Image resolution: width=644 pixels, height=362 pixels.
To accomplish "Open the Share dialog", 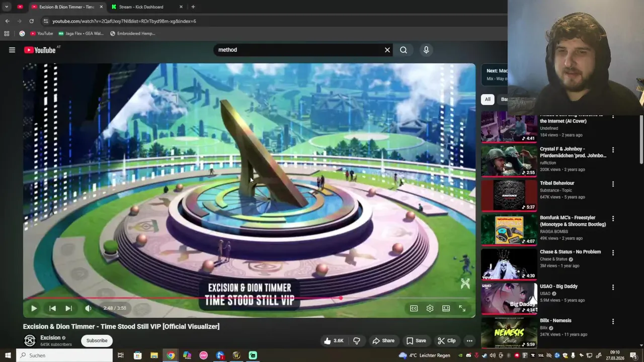I will click(383, 340).
